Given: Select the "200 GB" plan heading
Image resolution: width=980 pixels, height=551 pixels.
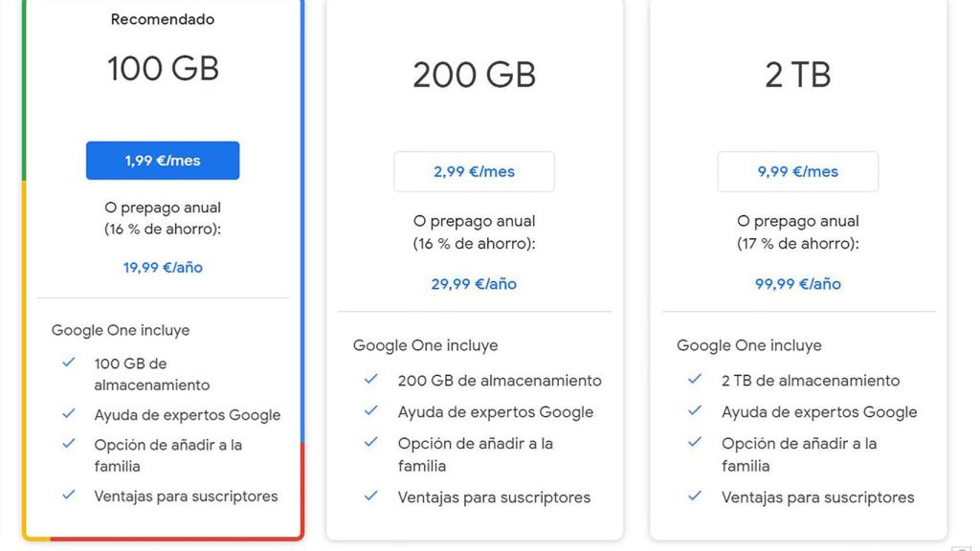Looking at the screenshot, I should pos(473,75).
